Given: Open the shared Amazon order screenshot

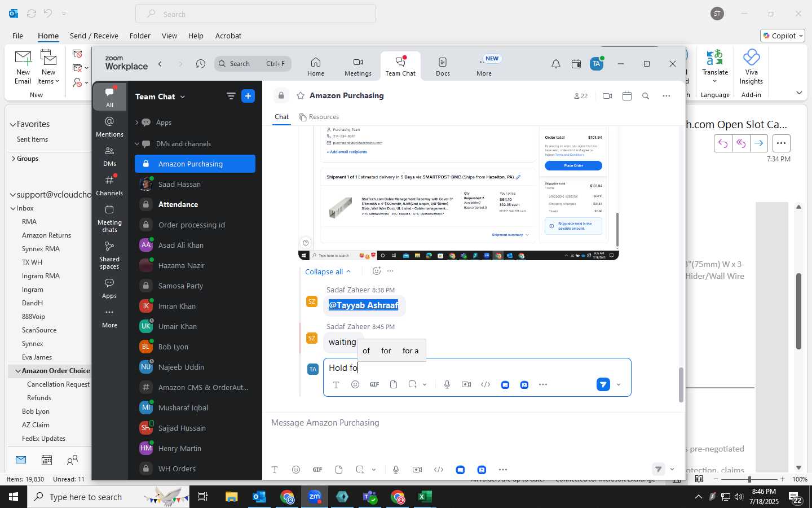Looking at the screenshot, I should click(458, 193).
